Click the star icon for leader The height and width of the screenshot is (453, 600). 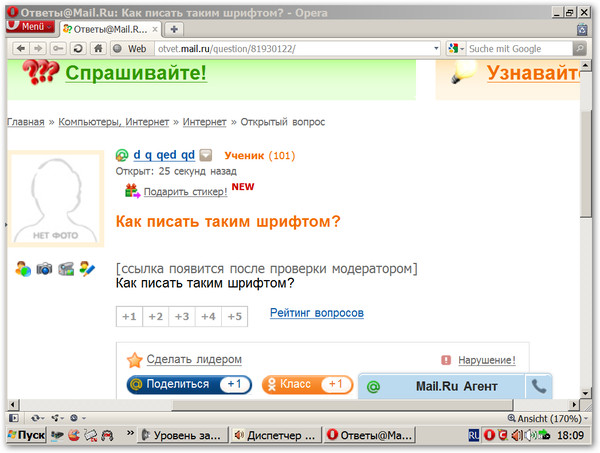pyautogui.click(x=135, y=360)
